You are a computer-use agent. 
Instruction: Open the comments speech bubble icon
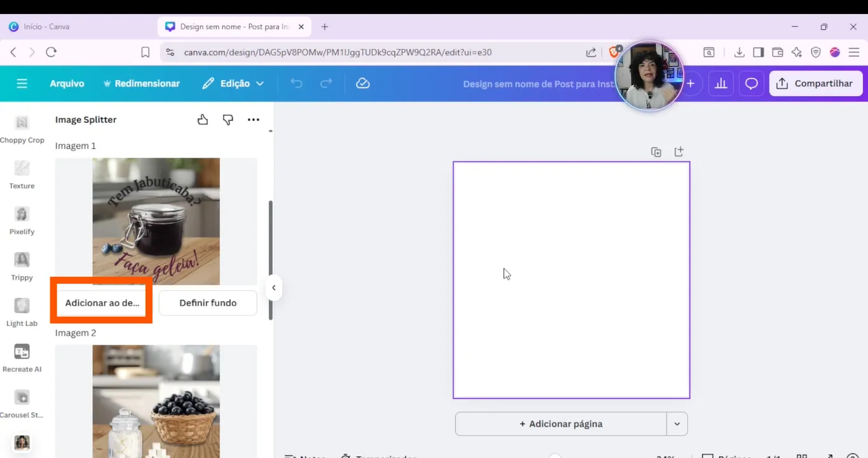751,83
